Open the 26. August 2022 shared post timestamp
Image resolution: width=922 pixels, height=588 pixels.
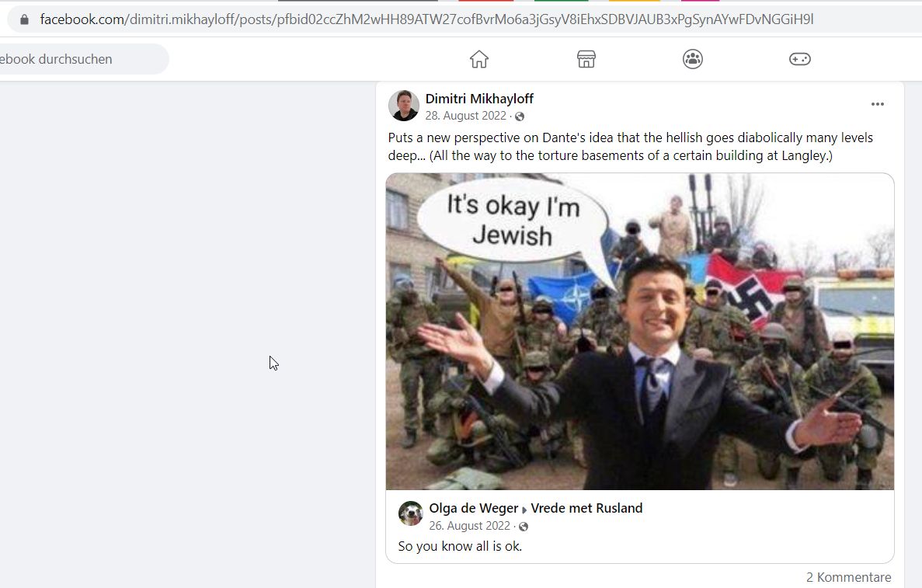469,526
